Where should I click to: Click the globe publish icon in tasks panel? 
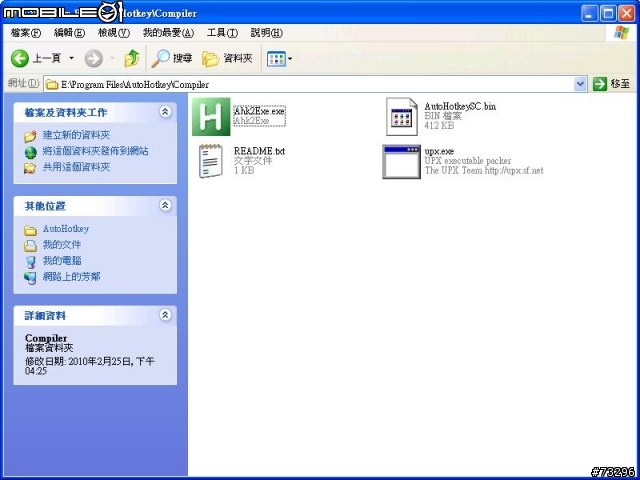coord(30,152)
